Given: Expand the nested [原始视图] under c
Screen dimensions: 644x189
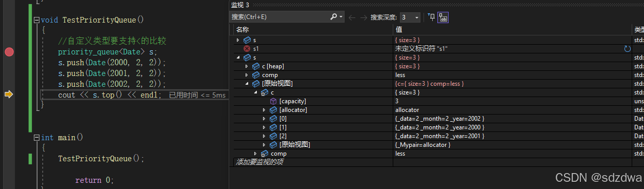Looking at the screenshot, I should tap(264, 145).
